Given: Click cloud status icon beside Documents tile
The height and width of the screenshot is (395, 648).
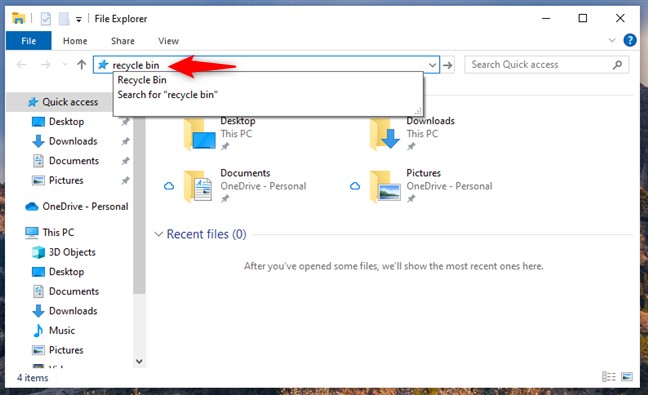Looking at the screenshot, I should click(169, 186).
